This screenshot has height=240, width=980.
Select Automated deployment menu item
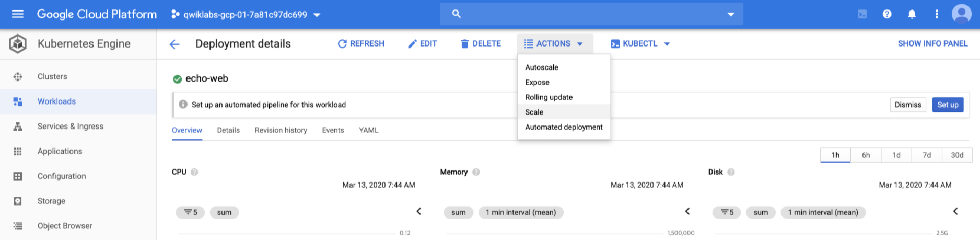coord(564,127)
